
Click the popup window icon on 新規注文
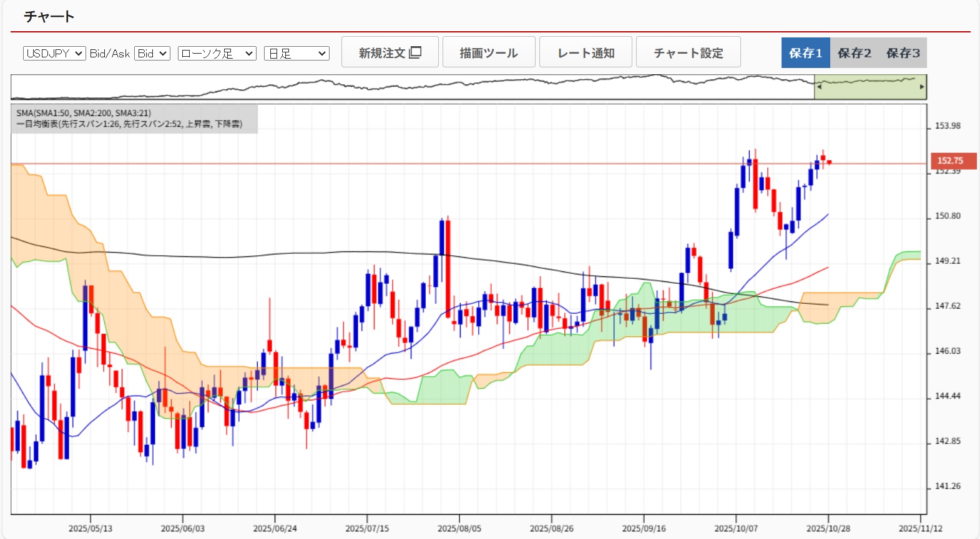(x=416, y=52)
